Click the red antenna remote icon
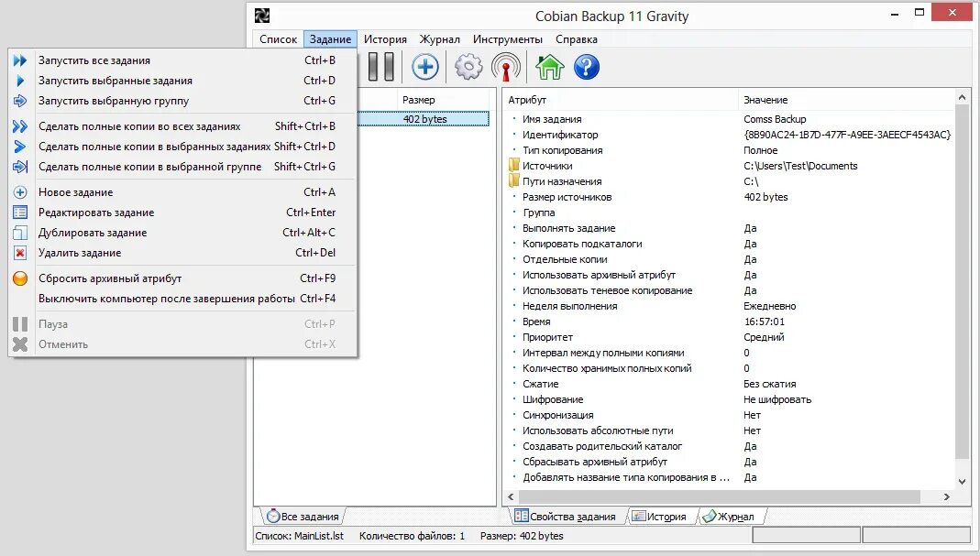 [506, 67]
